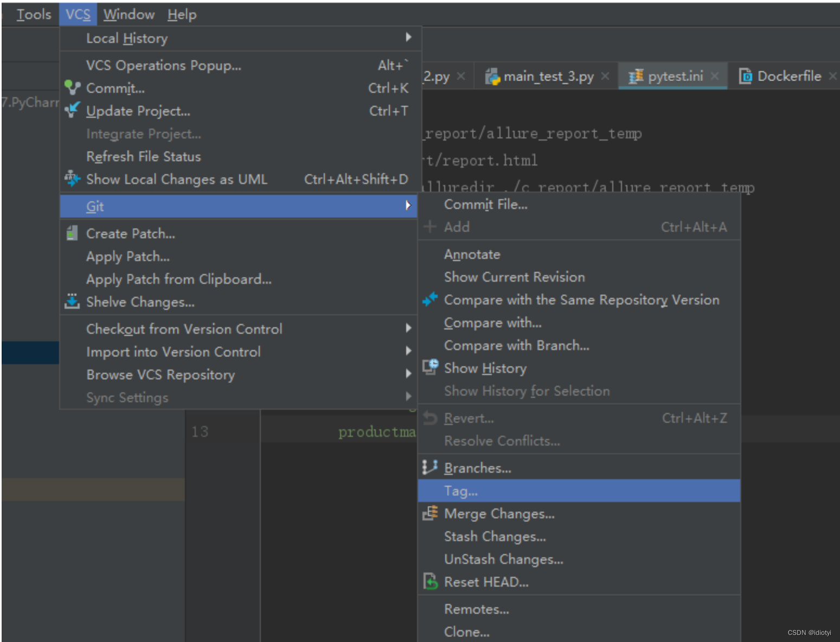Close the pytest.ini editor tab
The image size is (840, 642).
point(715,77)
